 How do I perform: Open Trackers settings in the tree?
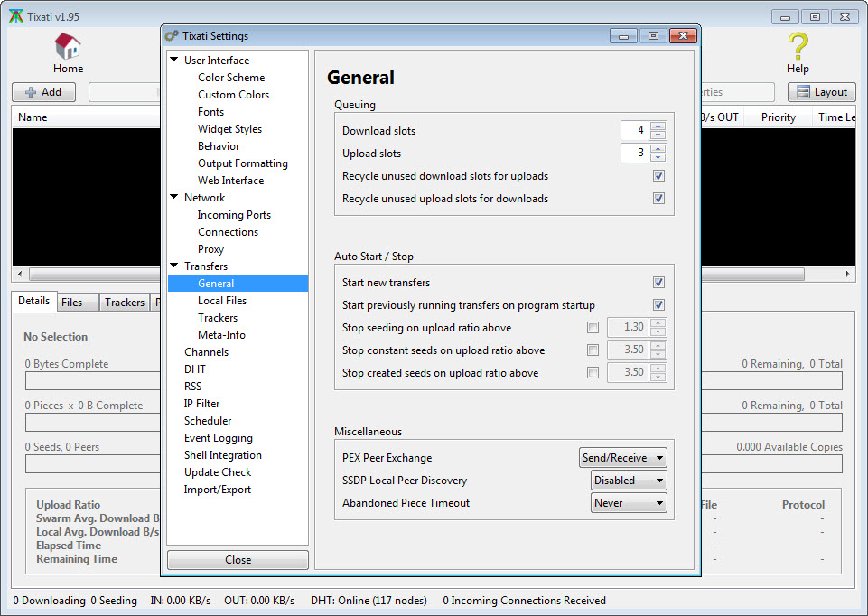(217, 318)
